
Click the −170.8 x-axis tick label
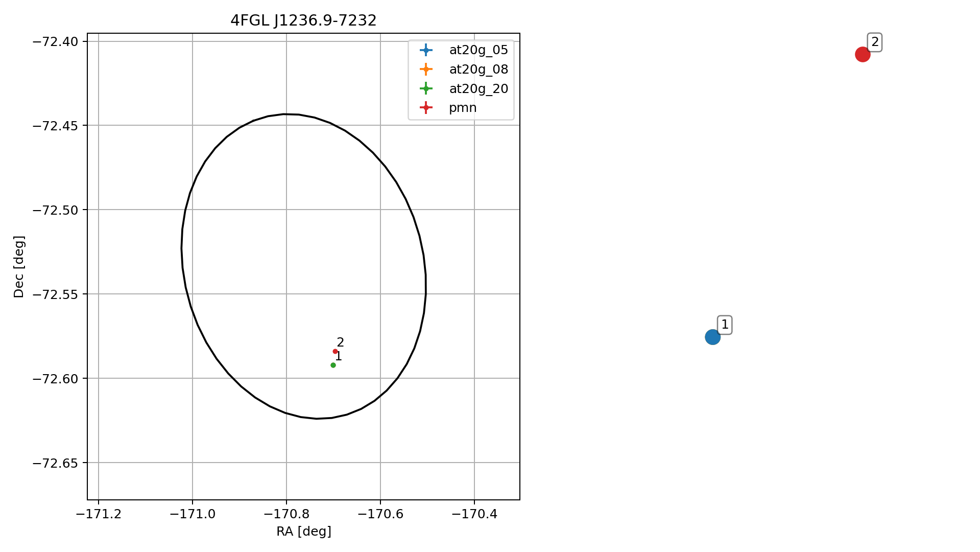pos(286,514)
